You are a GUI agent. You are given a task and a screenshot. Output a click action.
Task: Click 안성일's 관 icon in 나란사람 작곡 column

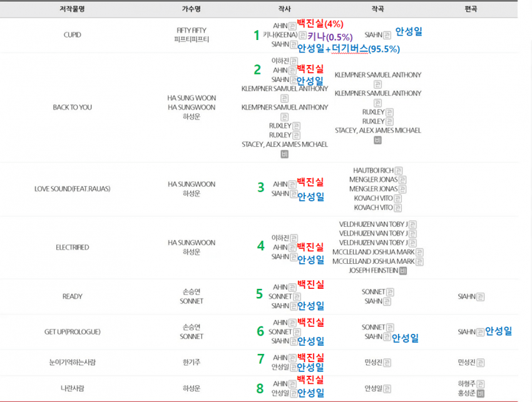pyautogui.click(x=387, y=389)
